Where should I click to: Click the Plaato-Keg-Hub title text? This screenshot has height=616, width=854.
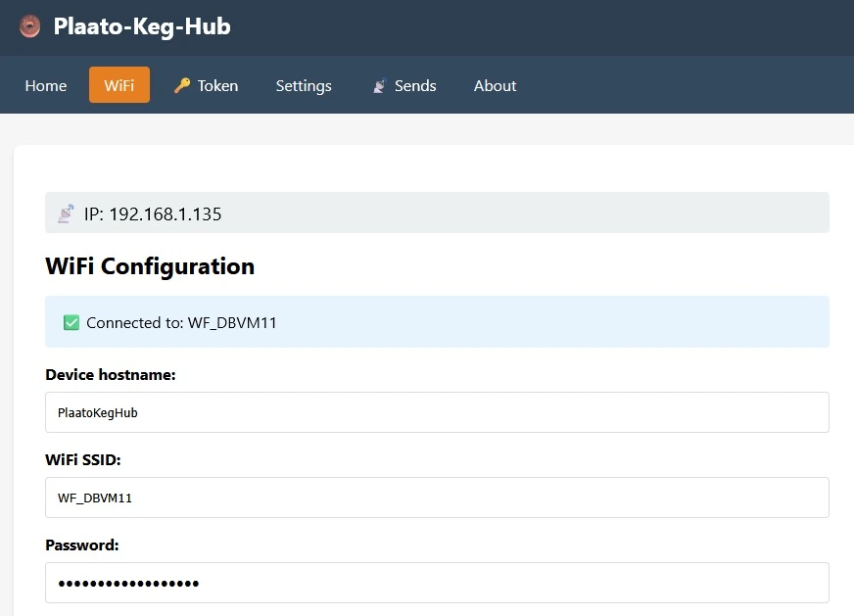142,26
